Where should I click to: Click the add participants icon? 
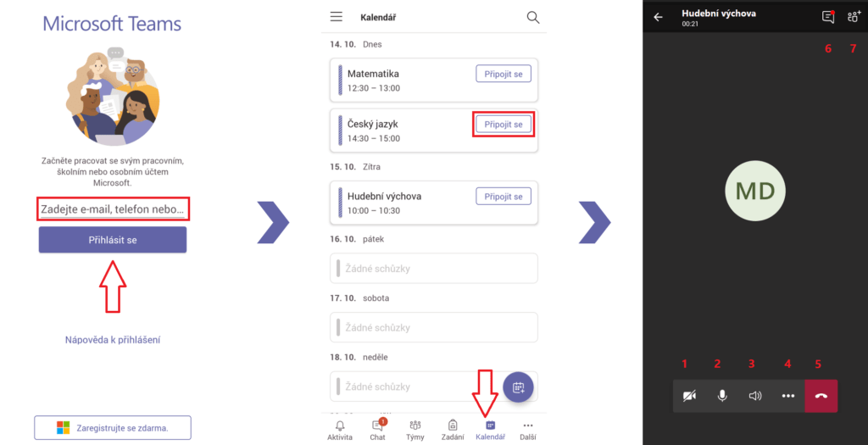854,17
